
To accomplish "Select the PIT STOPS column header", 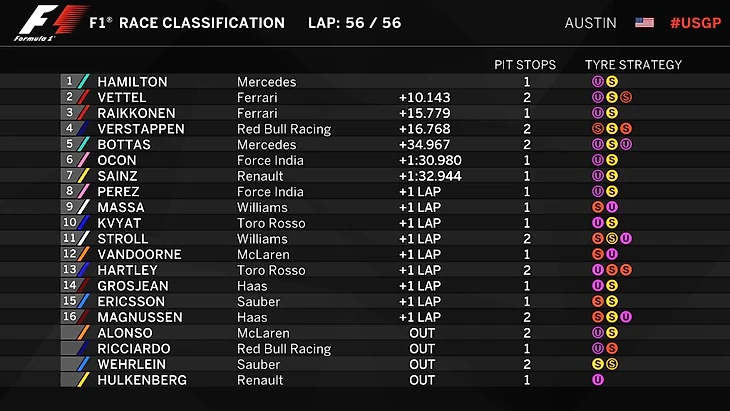I will pyautogui.click(x=525, y=65).
